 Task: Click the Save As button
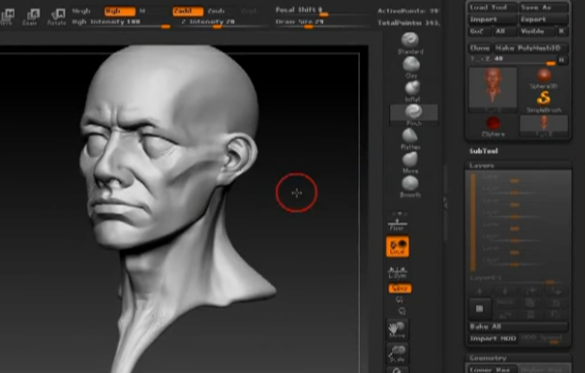[x=544, y=7]
